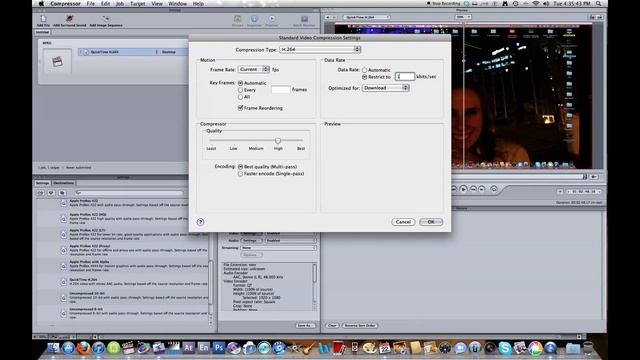Click the Reverse Sort Order button
Screen dimensions: 640x360
coord(360,325)
